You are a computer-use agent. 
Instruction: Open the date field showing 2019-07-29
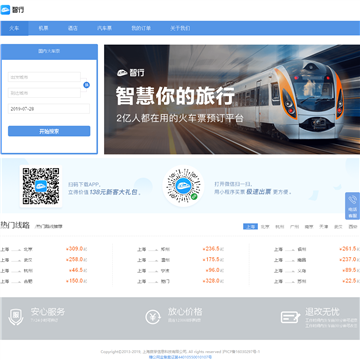[x=49, y=109]
